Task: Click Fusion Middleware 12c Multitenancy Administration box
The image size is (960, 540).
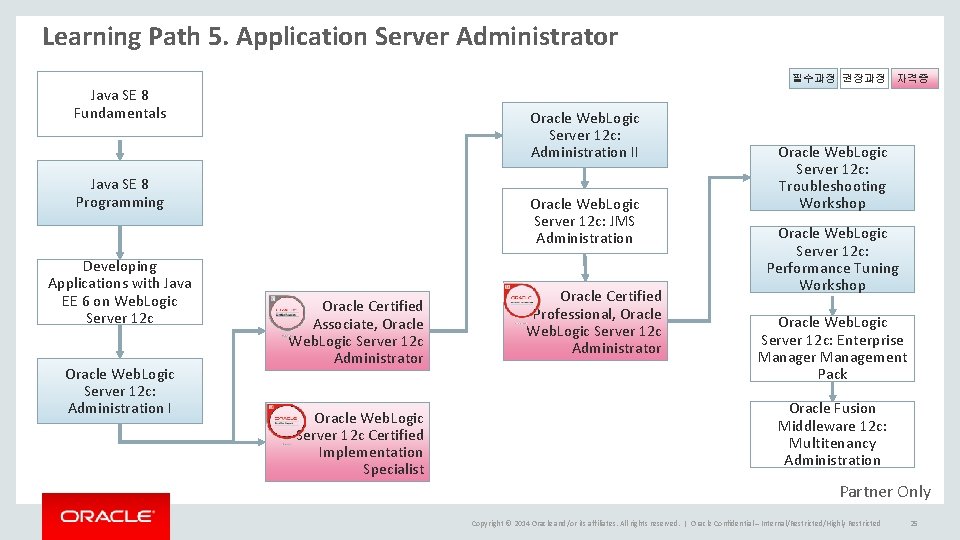Action: click(832, 435)
